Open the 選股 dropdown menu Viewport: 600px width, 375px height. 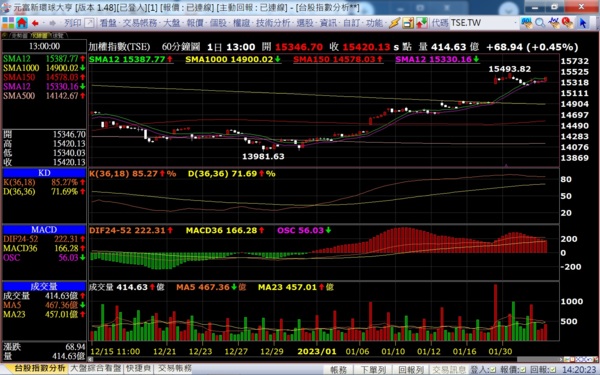(x=305, y=23)
